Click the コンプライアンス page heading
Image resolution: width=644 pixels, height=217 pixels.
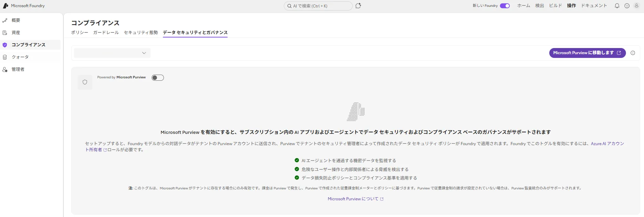(95, 23)
